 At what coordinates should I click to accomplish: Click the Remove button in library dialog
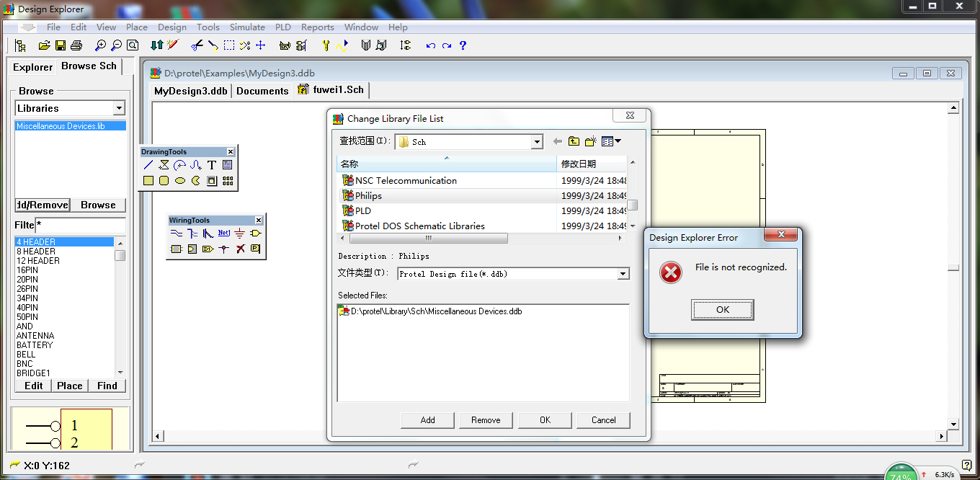[486, 420]
